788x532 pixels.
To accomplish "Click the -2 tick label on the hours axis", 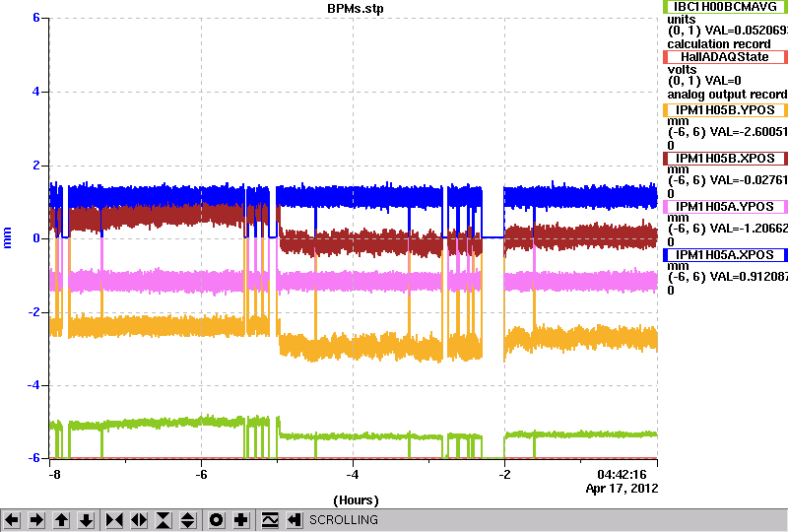I will click(504, 475).
